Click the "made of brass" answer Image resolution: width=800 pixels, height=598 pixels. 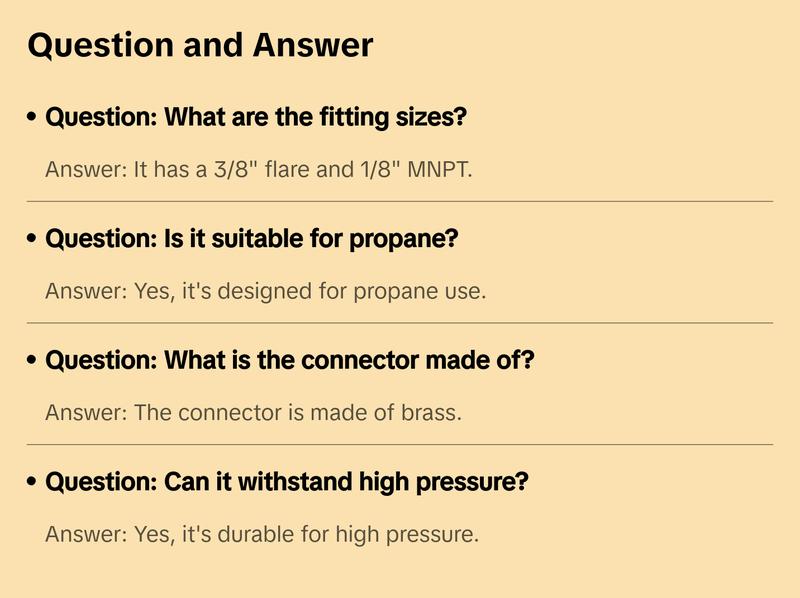coord(253,412)
